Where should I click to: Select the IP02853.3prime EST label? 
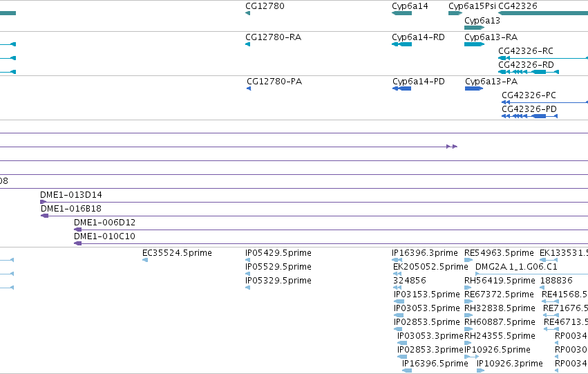(430, 350)
